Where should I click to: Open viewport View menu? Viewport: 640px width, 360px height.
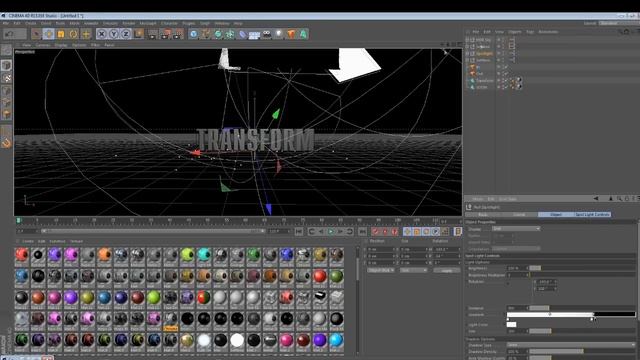click(27, 45)
